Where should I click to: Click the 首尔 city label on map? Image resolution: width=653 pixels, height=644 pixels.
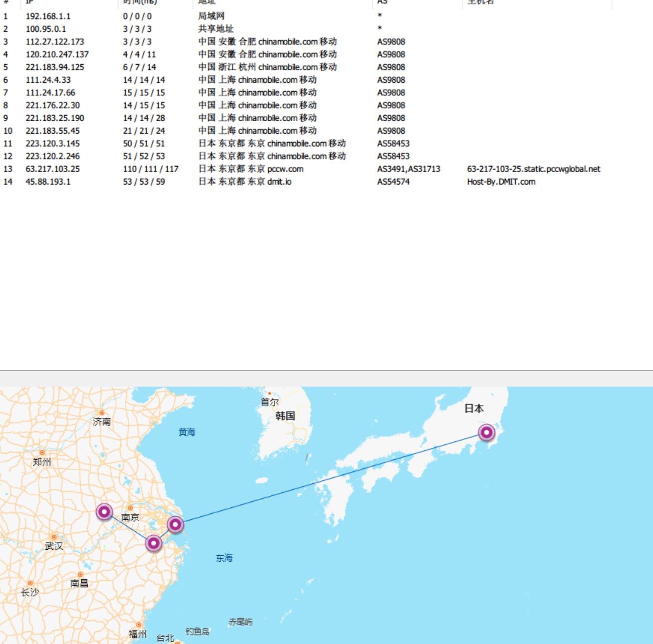click(x=270, y=402)
